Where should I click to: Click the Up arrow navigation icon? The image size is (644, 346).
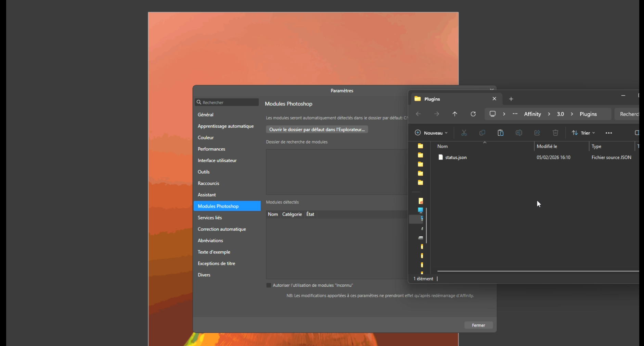[454, 114]
